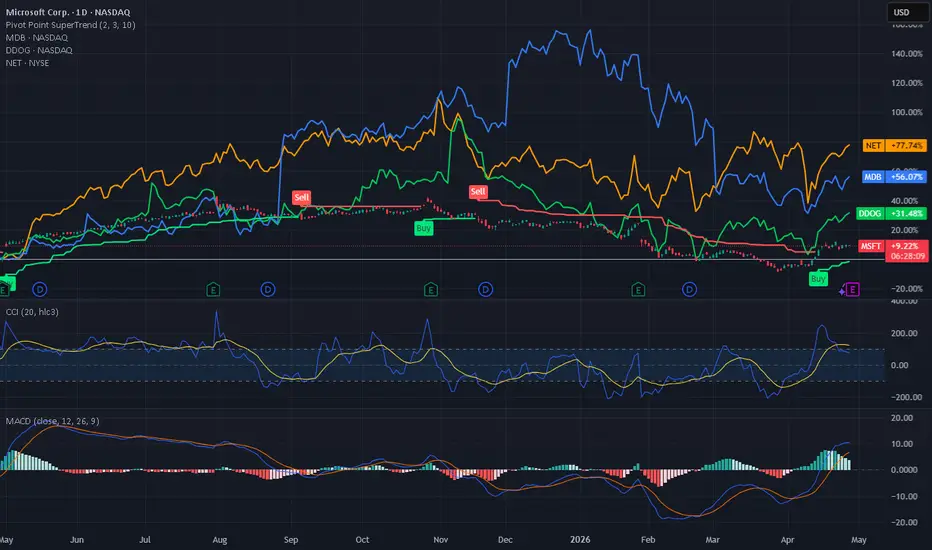Screen dimensions: 932x550
Task: Click the Apr label on time axis
Action: coord(788,540)
